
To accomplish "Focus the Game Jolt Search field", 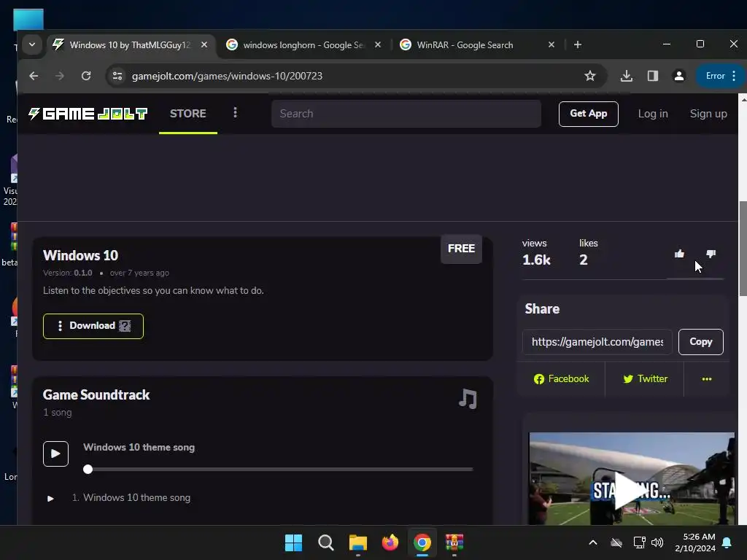I will click(x=406, y=114).
